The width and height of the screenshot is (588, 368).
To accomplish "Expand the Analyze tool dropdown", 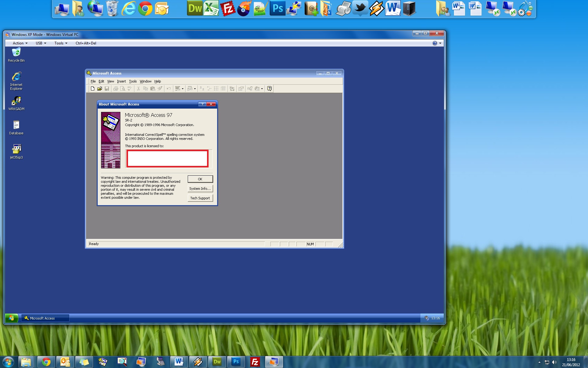I will pos(194,89).
